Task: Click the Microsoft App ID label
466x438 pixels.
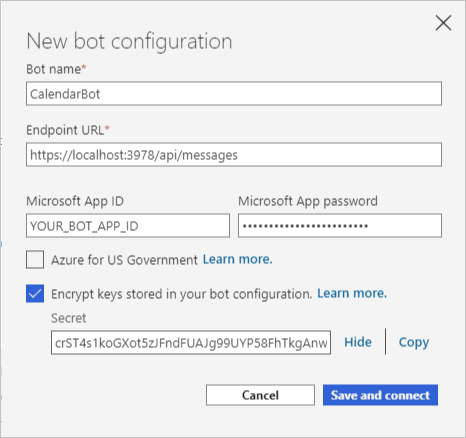Action: [75, 201]
